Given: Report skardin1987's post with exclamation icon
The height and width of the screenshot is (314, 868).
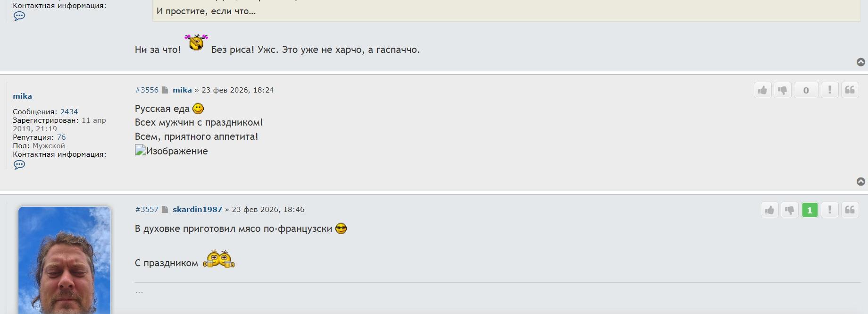Looking at the screenshot, I should pos(829,210).
